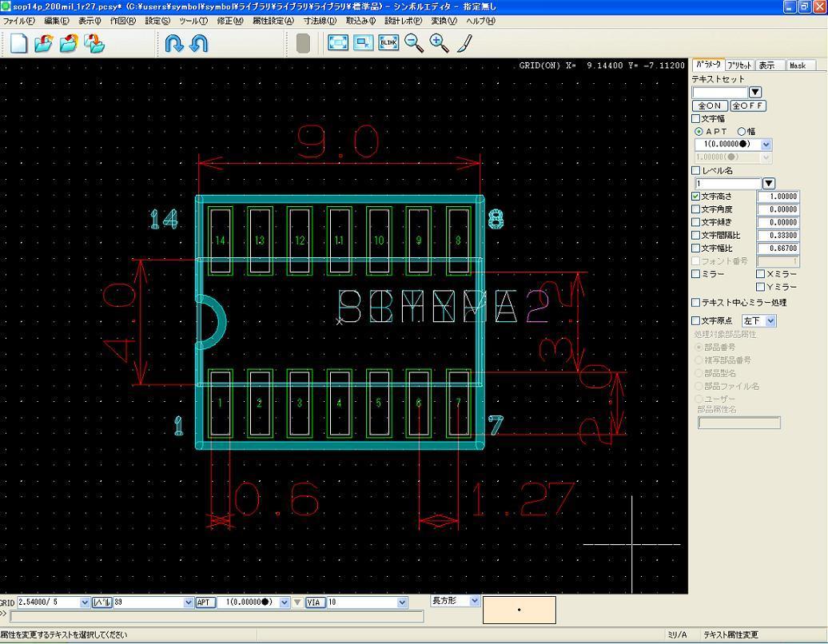Image resolution: width=828 pixels, height=644 pixels.
Task: Click the Zoom In magnifier icon
Action: [440, 43]
